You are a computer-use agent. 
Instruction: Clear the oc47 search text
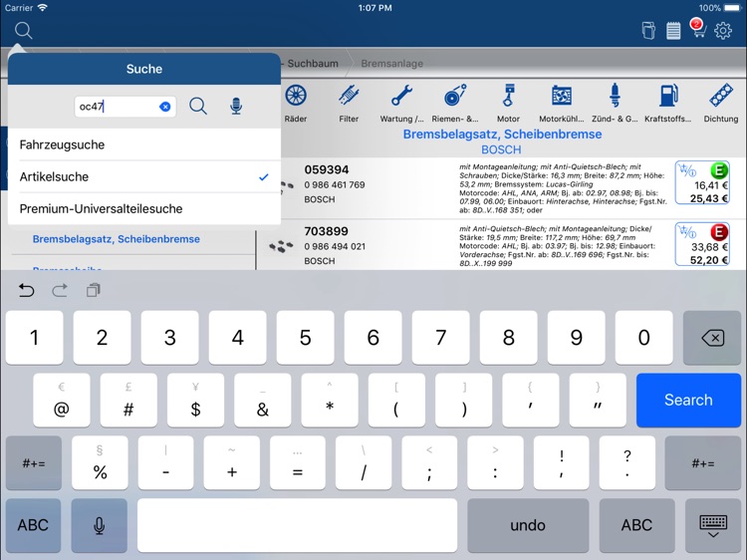(x=164, y=107)
